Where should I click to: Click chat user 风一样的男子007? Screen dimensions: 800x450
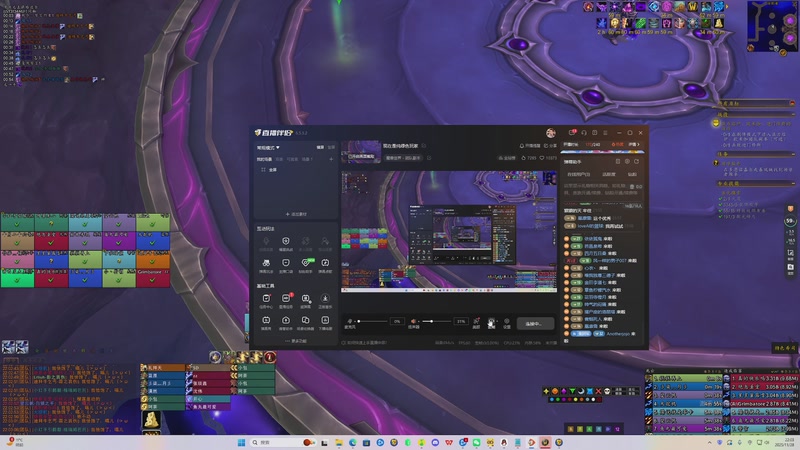610,261
